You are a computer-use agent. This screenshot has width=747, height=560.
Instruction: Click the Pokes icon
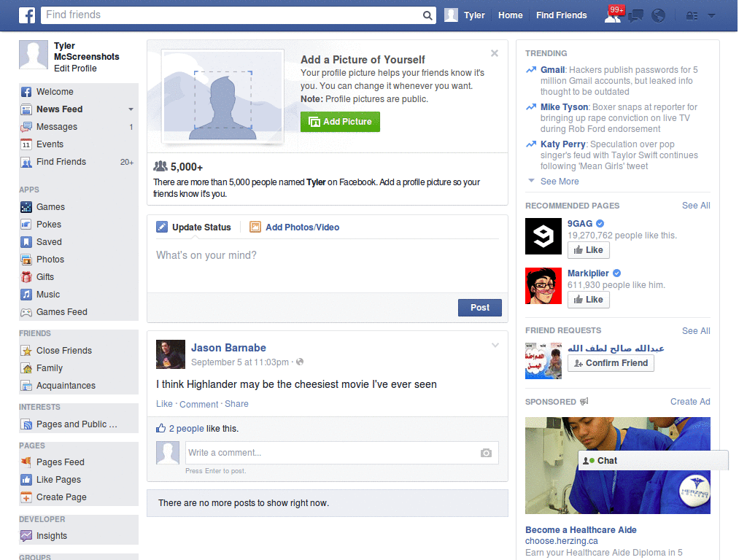pyautogui.click(x=26, y=225)
